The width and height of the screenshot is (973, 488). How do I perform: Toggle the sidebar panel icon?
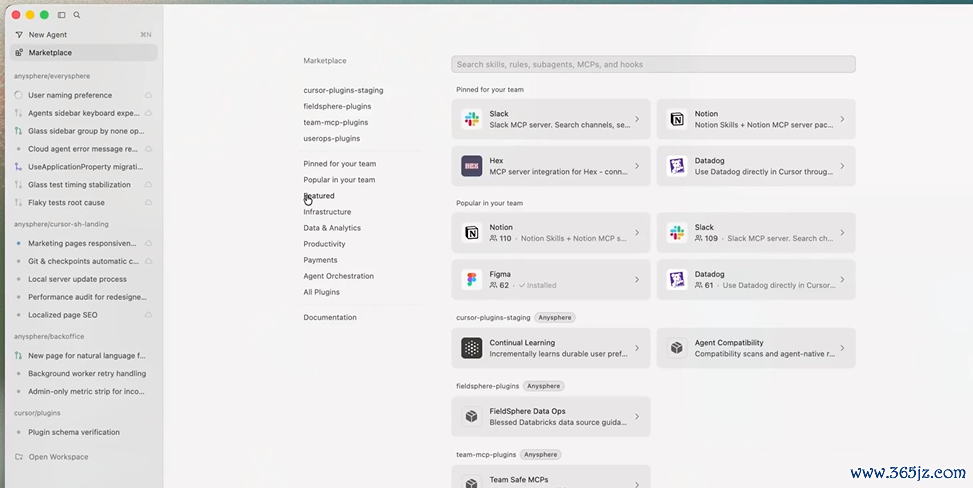click(x=61, y=15)
